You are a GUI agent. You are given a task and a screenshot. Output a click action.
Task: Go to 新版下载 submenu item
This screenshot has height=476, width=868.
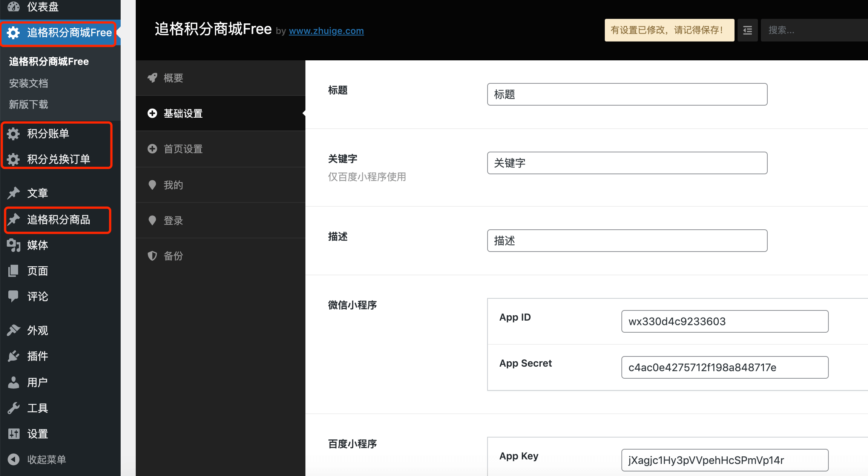pyautogui.click(x=29, y=104)
